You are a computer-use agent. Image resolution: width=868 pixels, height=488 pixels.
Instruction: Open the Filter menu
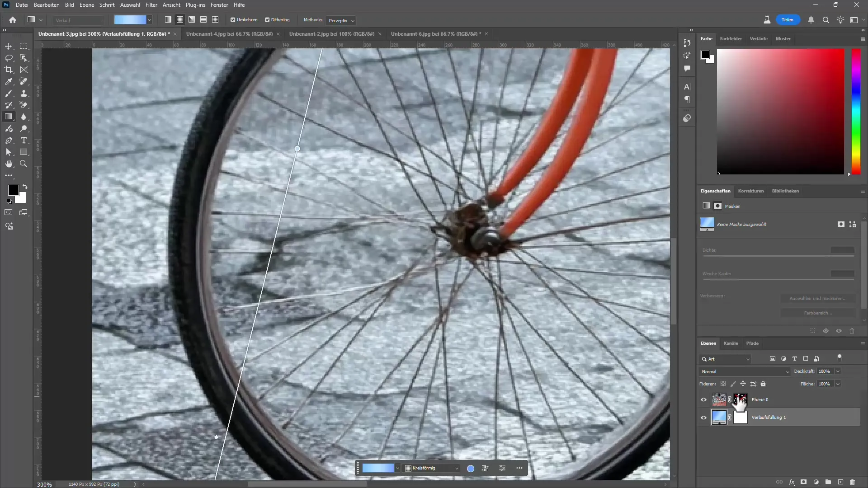point(151,5)
